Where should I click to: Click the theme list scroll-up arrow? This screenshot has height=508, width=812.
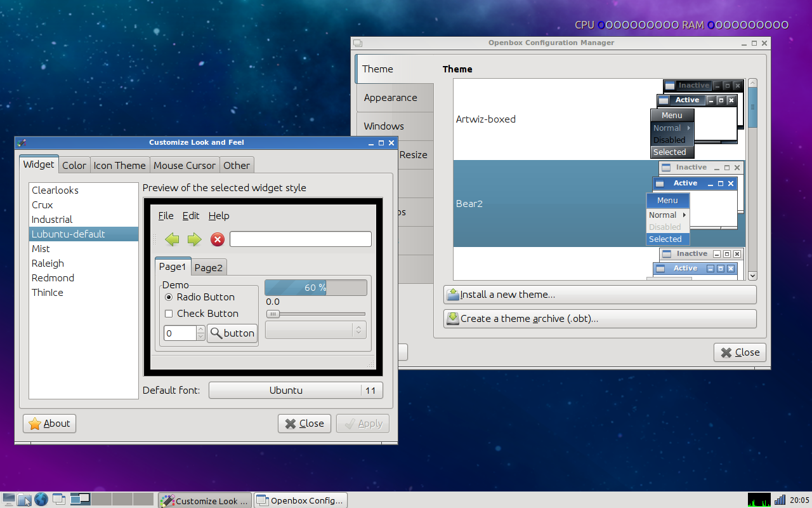[753, 83]
